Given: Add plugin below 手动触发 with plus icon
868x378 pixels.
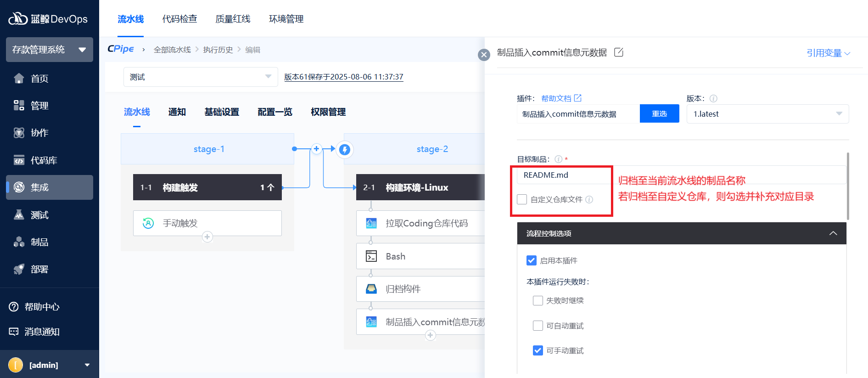Looking at the screenshot, I should pyautogui.click(x=207, y=237).
